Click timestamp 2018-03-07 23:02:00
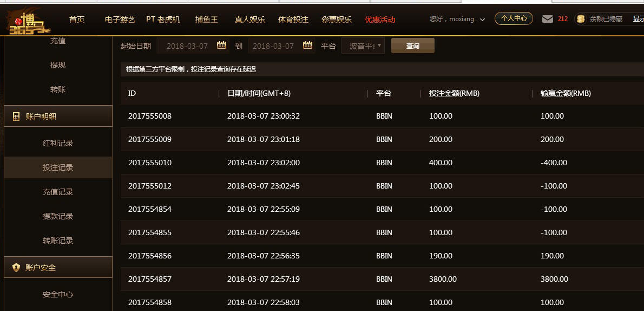 (263, 163)
